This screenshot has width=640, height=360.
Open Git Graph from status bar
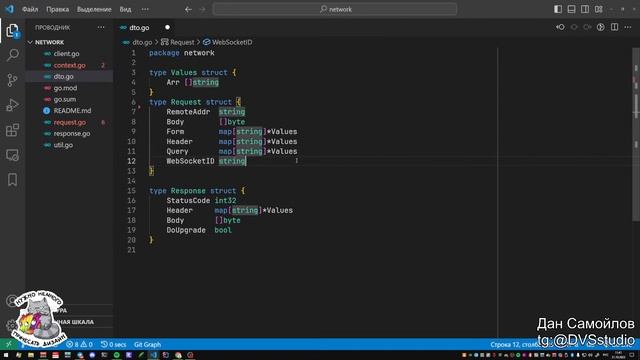(147, 344)
